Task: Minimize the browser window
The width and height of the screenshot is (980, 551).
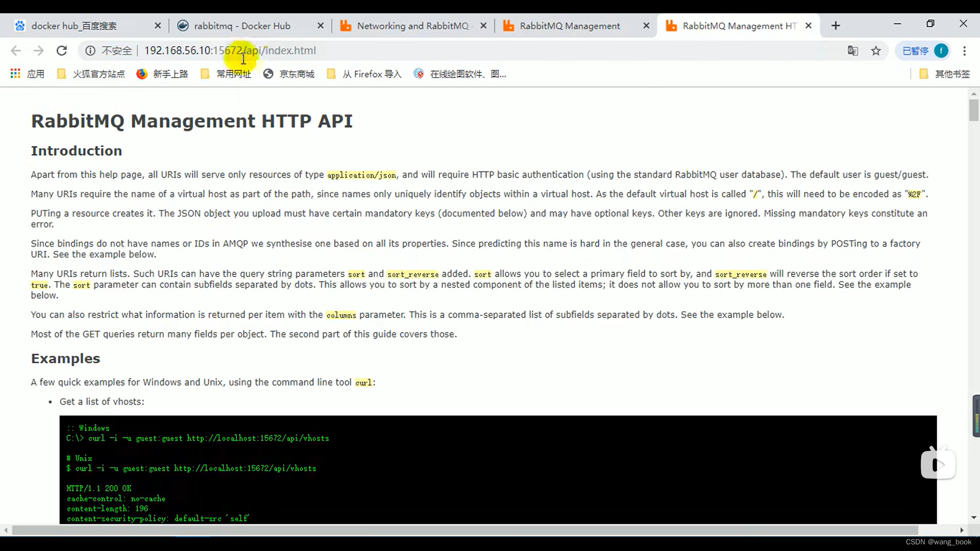Action: point(897,24)
